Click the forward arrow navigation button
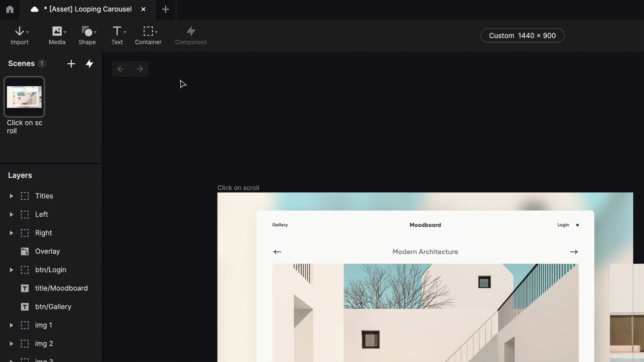 point(140,69)
